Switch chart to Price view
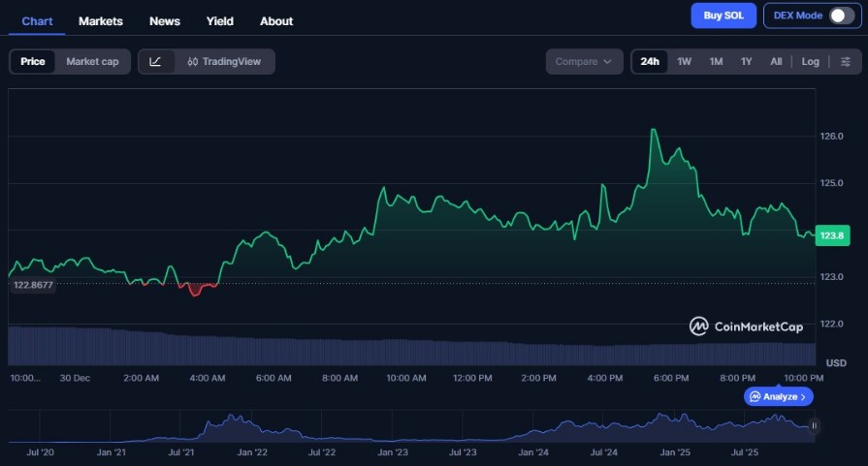Screen dimensions: 868x466 [x=33, y=62]
